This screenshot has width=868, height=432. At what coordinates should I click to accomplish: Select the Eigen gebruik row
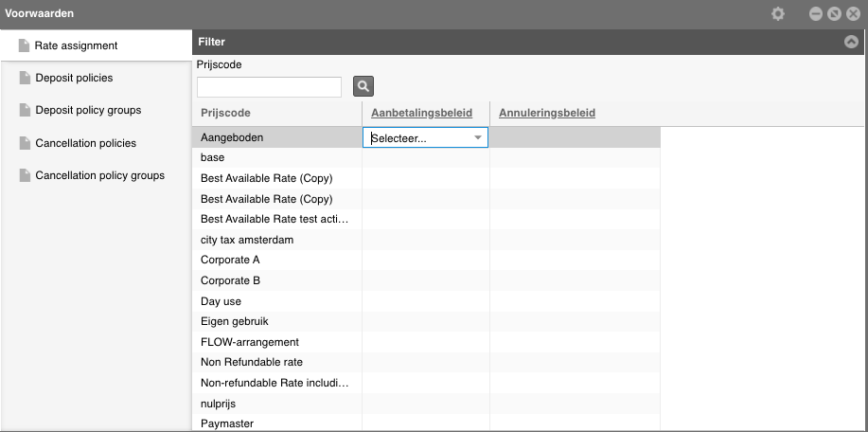[426, 322]
